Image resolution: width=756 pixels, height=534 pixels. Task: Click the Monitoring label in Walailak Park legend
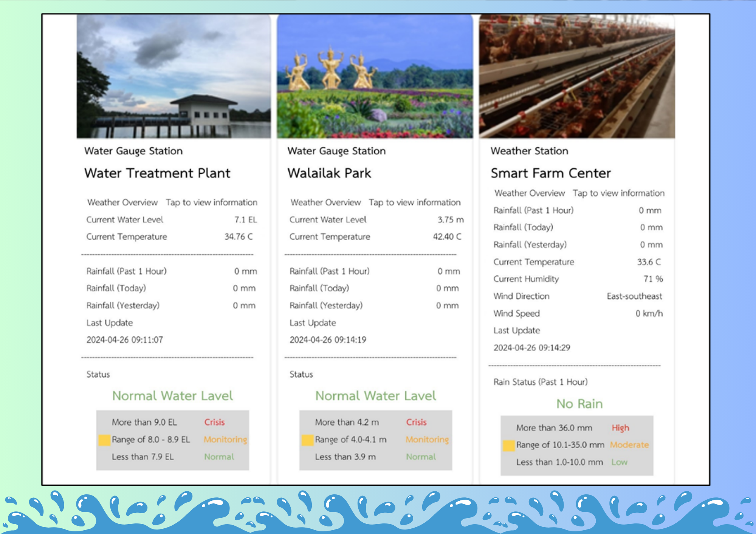[x=427, y=440]
